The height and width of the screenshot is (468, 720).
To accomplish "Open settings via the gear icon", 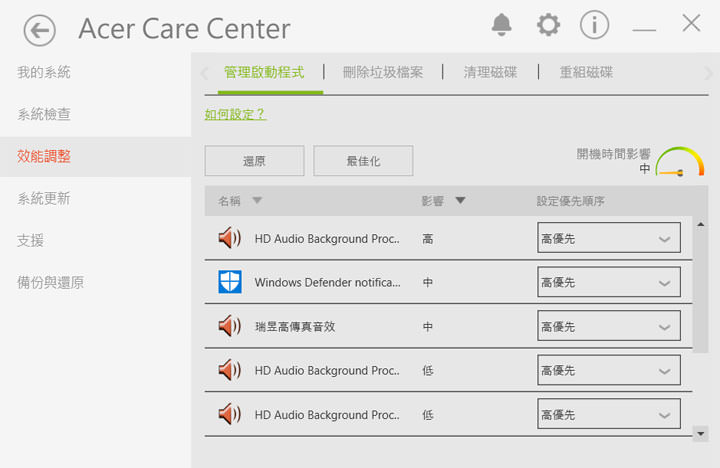I will (548, 25).
